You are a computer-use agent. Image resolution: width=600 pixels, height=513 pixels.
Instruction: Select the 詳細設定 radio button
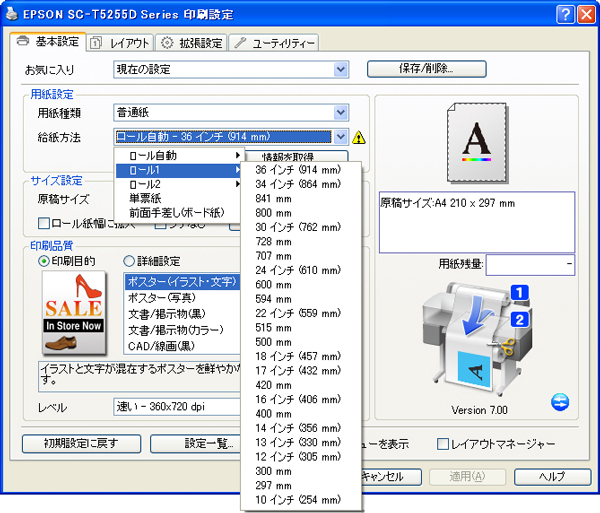(130, 261)
